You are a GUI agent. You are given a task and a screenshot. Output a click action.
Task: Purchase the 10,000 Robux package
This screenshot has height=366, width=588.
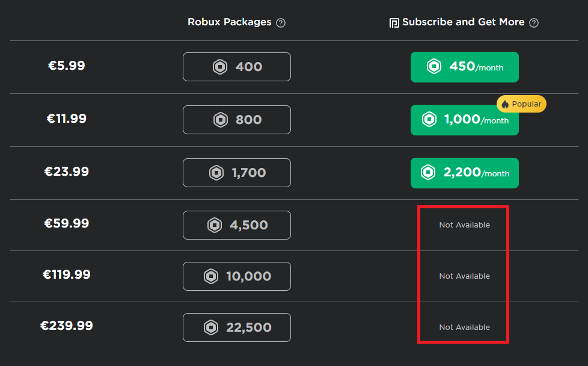click(x=237, y=276)
